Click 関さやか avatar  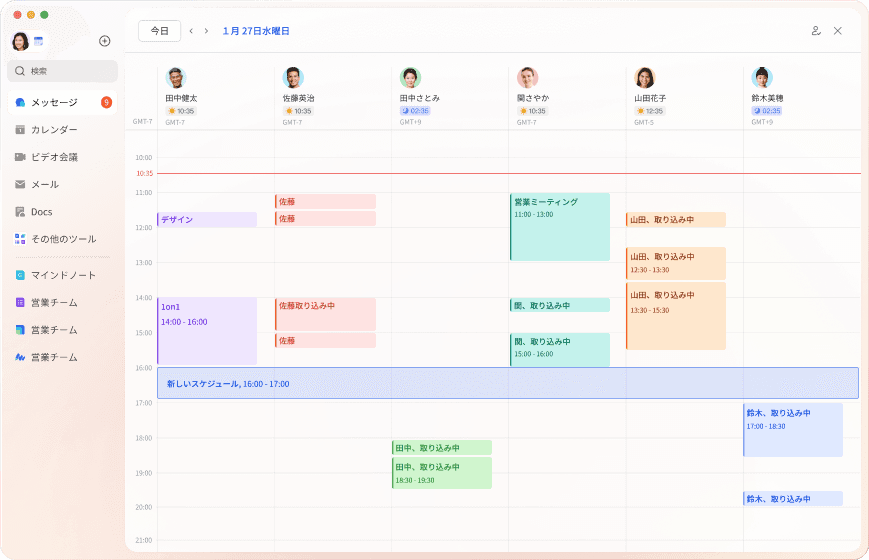point(528,78)
